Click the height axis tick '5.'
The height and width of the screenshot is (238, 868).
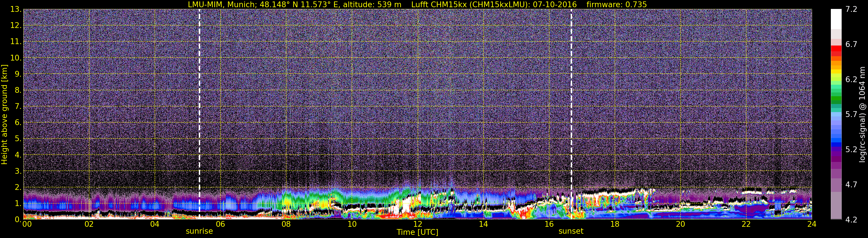(x=18, y=139)
